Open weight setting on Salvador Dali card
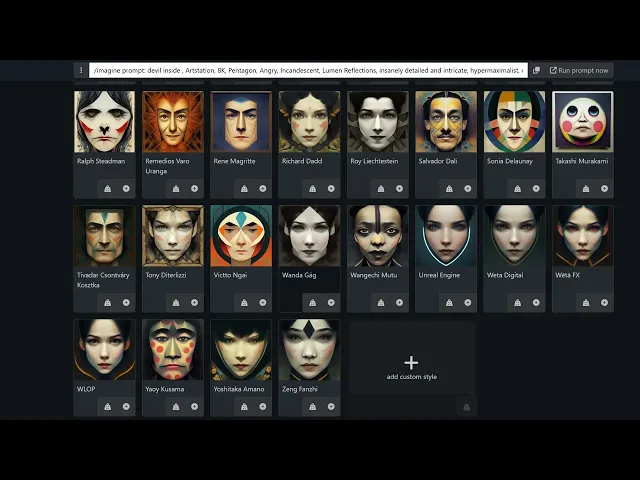The width and height of the screenshot is (640, 480). tap(449, 189)
